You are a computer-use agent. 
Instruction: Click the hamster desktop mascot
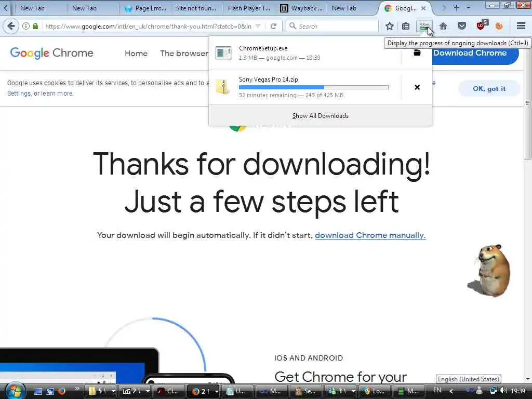coord(489,270)
